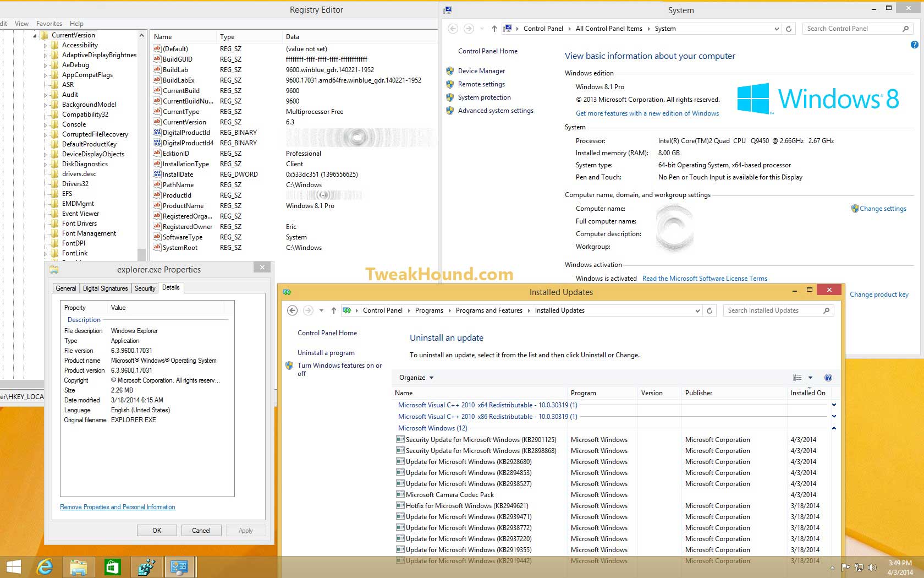Screen dimensions: 924x578
Task: Launch Internet Explorer from taskbar
Action: point(45,567)
